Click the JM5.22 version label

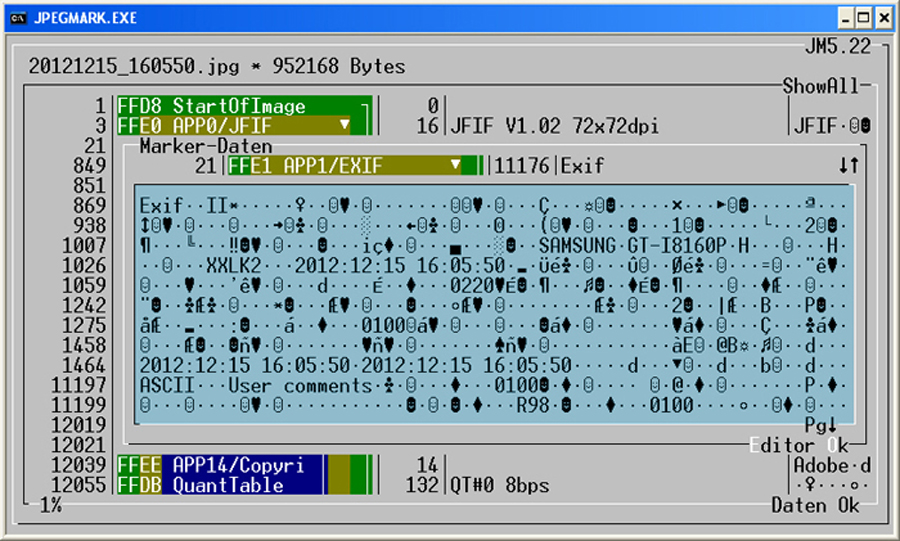(x=838, y=46)
